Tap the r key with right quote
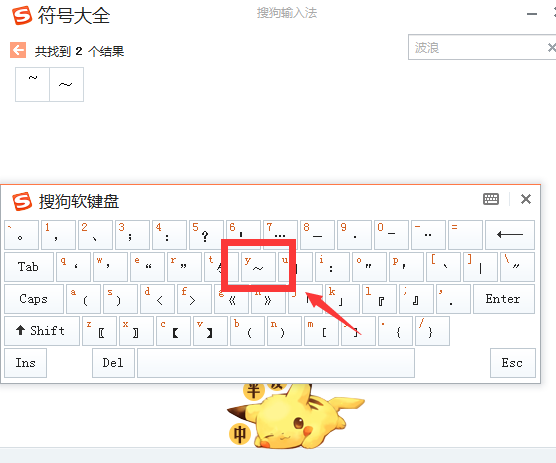 point(184,267)
